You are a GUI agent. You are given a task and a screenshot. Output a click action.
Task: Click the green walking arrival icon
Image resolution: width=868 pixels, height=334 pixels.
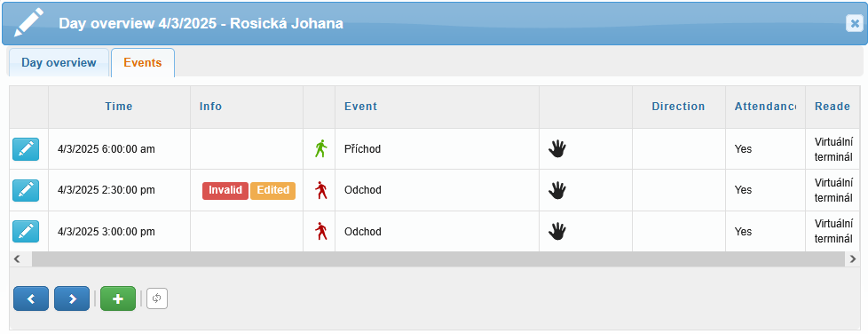click(321, 149)
